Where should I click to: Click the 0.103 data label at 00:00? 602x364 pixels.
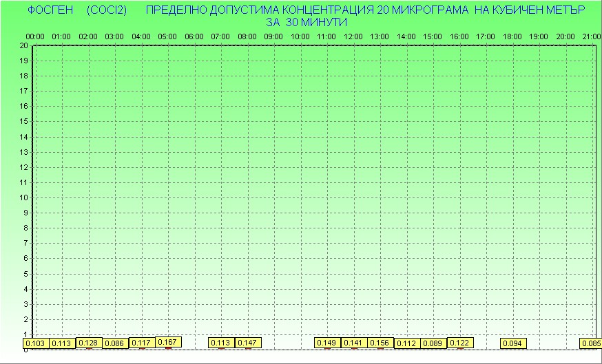coord(34,343)
